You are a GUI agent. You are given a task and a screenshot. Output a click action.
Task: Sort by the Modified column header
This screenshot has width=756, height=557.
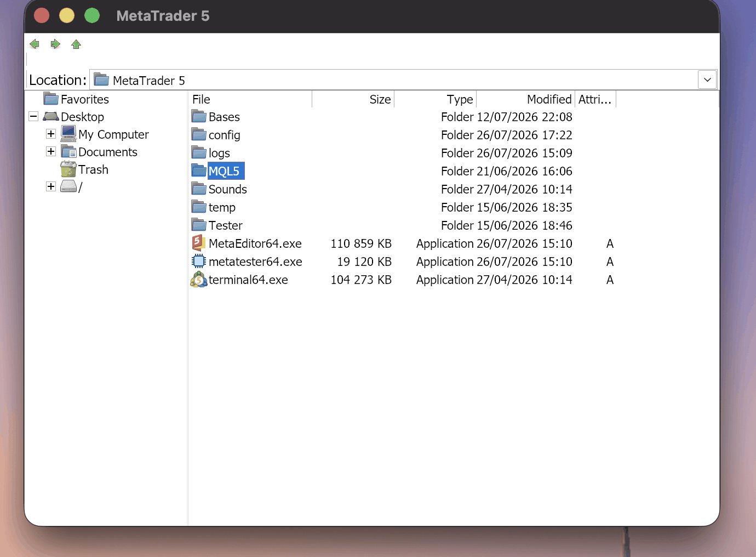coord(526,99)
